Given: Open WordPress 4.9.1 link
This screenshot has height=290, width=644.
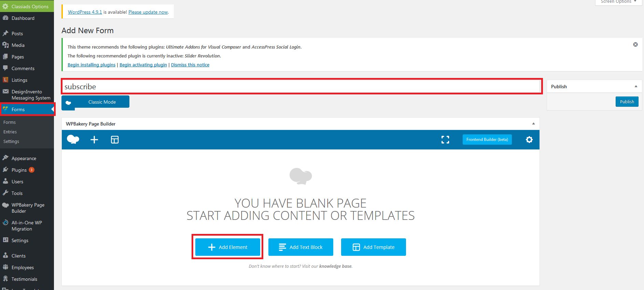Looking at the screenshot, I should pos(85,12).
